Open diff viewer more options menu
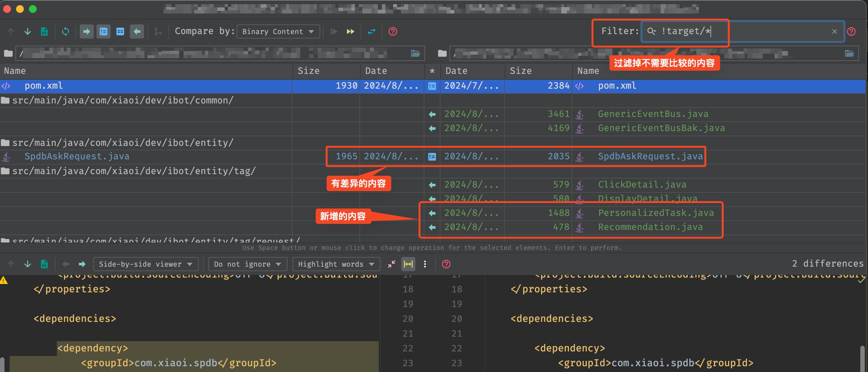 (425, 264)
